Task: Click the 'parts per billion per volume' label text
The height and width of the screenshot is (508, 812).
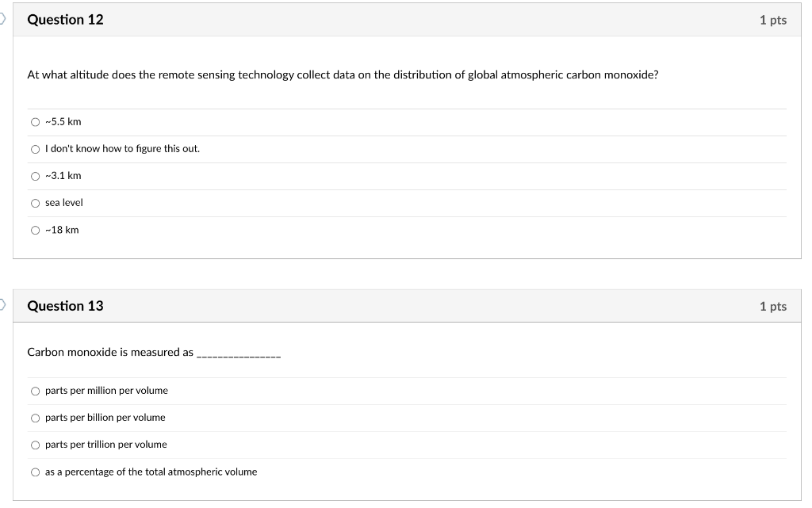Action: point(105,418)
